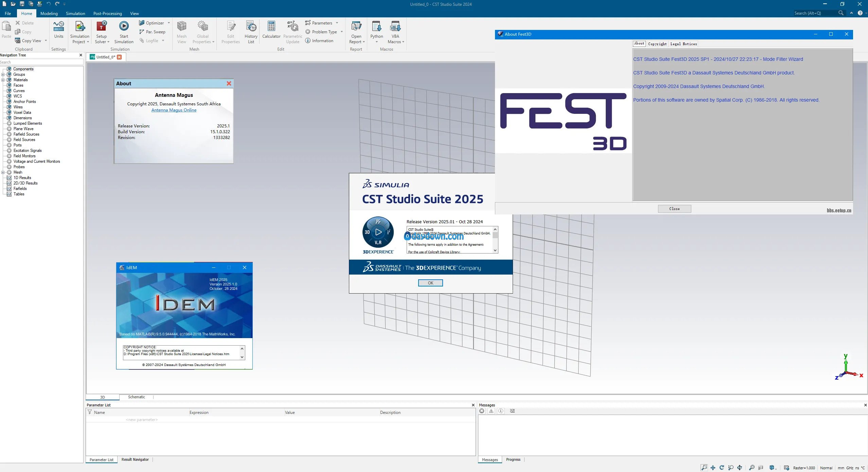The width and height of the screenshot is (868, 472).
Task: Click the Python macros icon
Action: click(376, 27)
